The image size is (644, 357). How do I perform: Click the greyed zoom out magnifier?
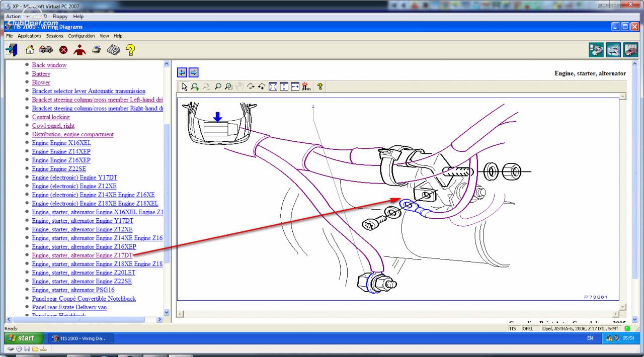click(x=206, y=86)
